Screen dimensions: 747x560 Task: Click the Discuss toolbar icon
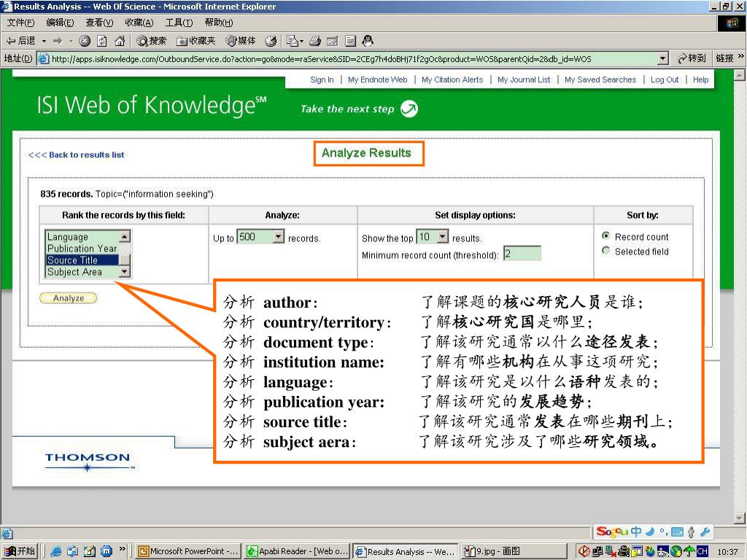(350, 41)
